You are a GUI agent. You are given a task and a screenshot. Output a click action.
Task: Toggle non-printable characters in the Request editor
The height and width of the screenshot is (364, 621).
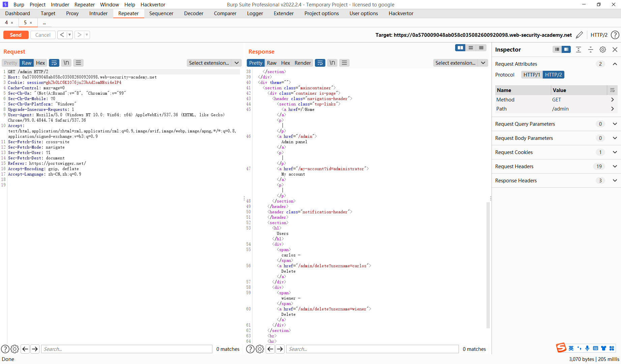66,63
